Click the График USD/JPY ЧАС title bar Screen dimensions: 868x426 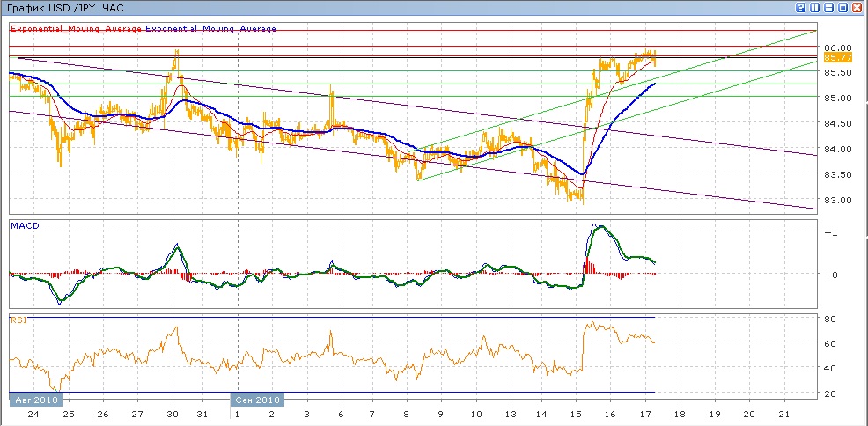point(70,7)
